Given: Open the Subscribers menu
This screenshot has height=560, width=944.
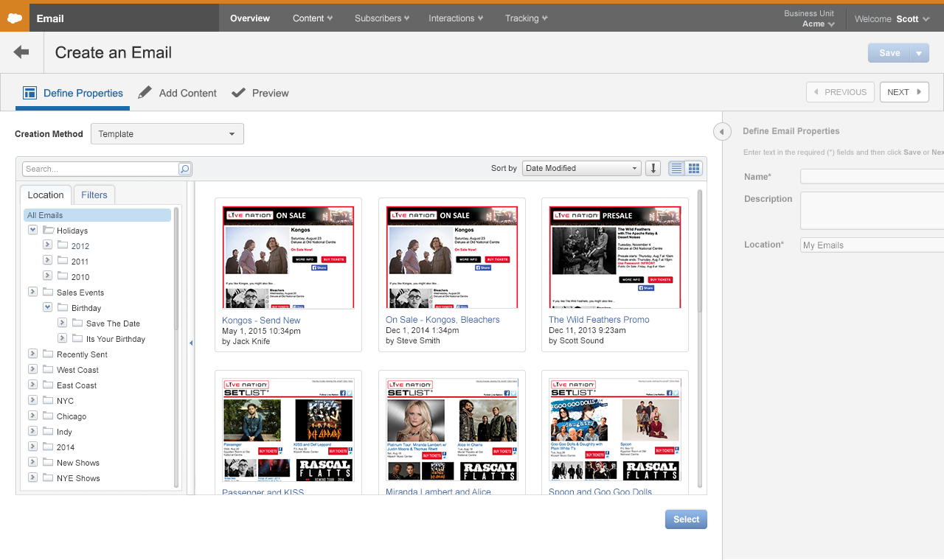Looking at the screenshot, I should 382,18.
